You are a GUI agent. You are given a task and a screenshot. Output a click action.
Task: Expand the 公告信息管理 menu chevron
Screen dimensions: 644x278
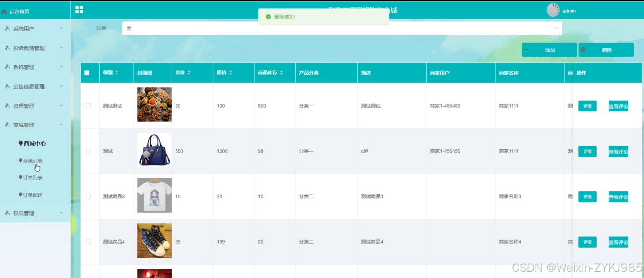61,86
